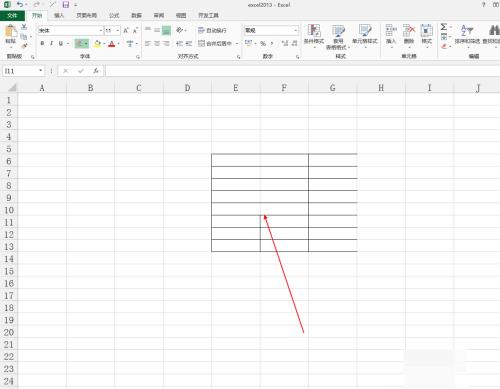This screenshot has height=389, width=500.
Task: Click the Save floppy disk icon
Action: click(66, 5)
